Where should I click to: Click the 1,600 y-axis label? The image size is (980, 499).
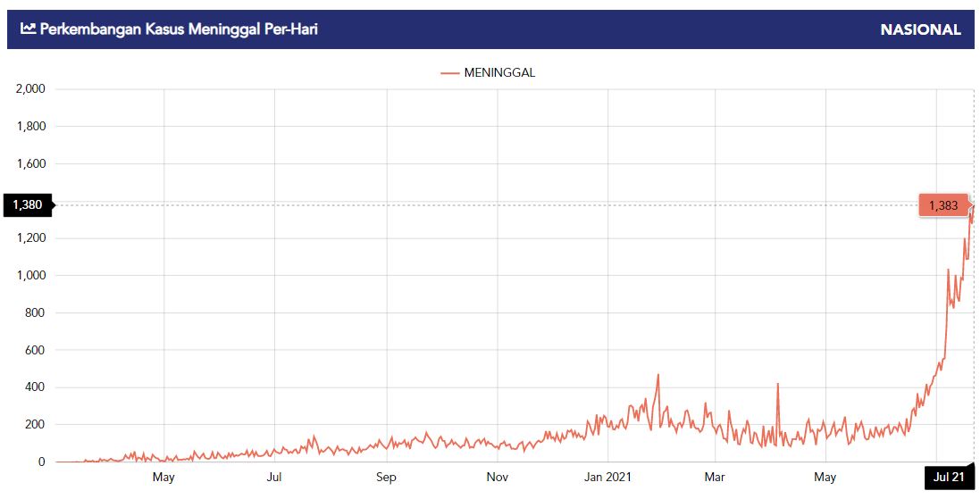(30, 164)
